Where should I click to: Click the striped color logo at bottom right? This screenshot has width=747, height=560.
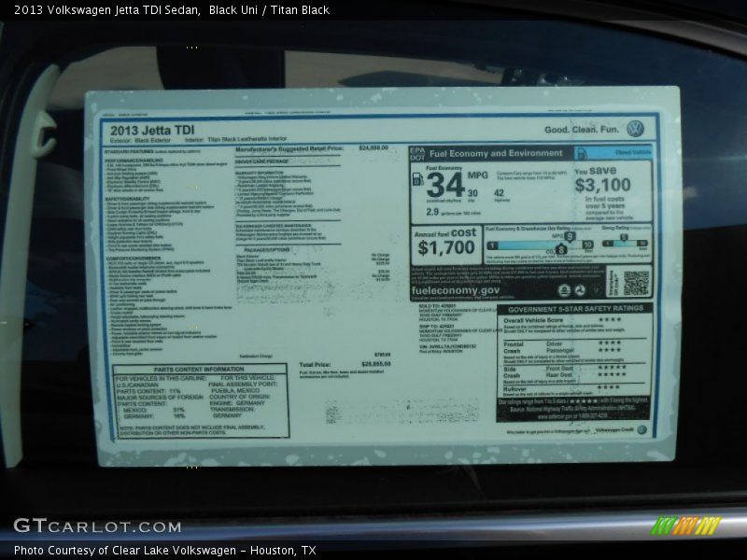685,525
